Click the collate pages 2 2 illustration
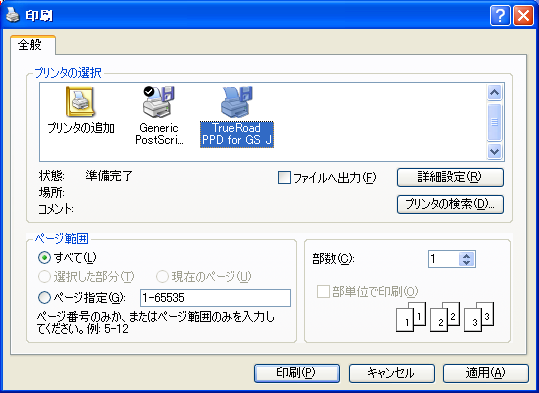The width and height of the screenshot is (539, 393). (445, 317)
